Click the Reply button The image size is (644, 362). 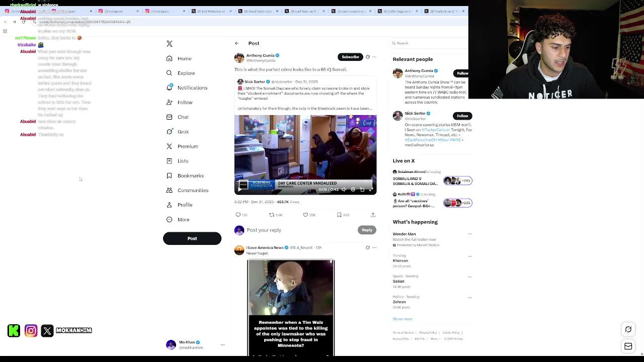coord(367,230)
